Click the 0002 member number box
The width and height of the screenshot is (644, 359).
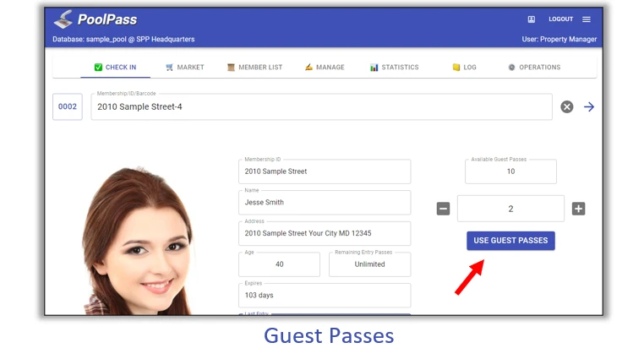click(68, 106)
